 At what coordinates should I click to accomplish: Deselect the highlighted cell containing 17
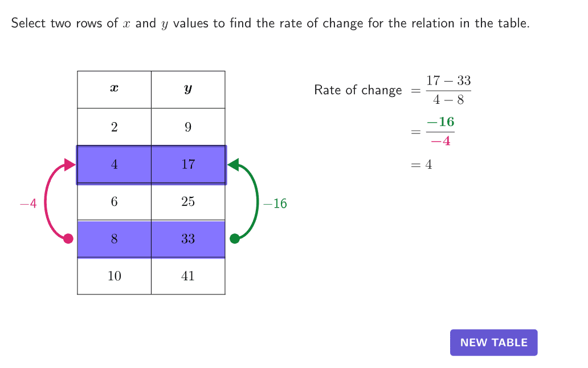pos(188,164)
